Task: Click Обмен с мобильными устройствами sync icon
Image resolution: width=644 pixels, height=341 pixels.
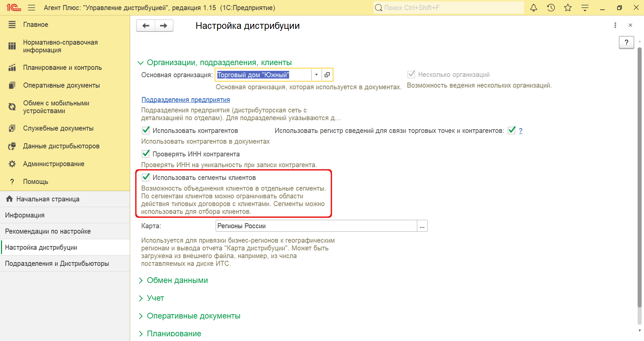Action: tap(12, 107)
